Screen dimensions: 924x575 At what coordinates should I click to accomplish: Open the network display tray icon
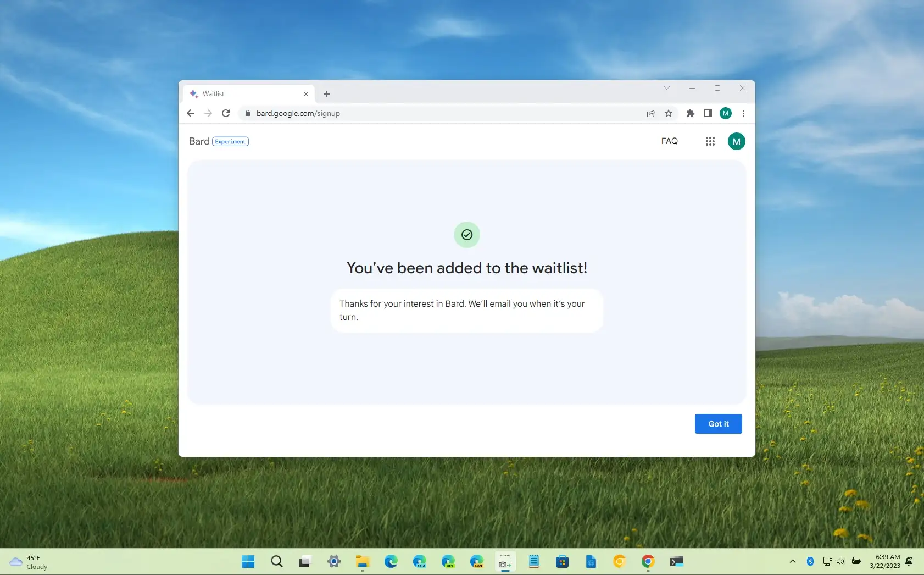(827, 561)
